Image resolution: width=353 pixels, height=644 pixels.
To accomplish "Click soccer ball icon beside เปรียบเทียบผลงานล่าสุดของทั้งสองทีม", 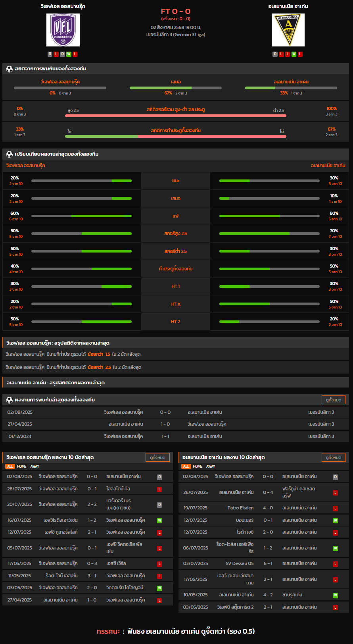I will 10,154.
